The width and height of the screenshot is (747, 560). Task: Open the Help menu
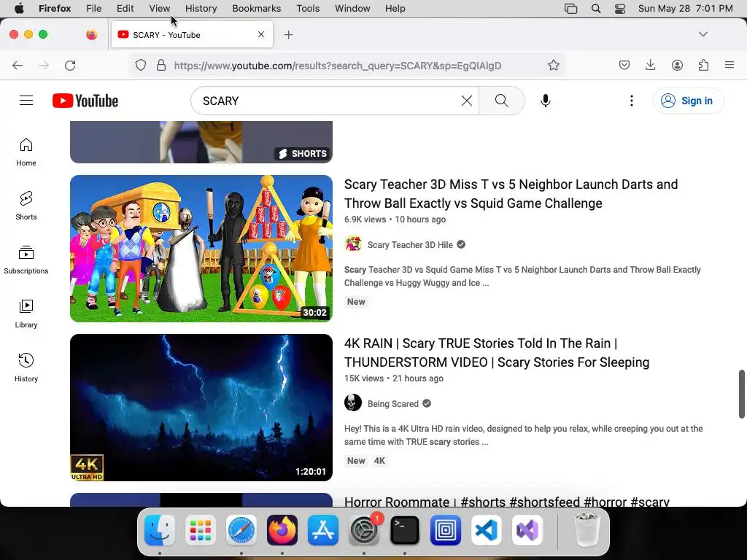click(x=395, y=9)
